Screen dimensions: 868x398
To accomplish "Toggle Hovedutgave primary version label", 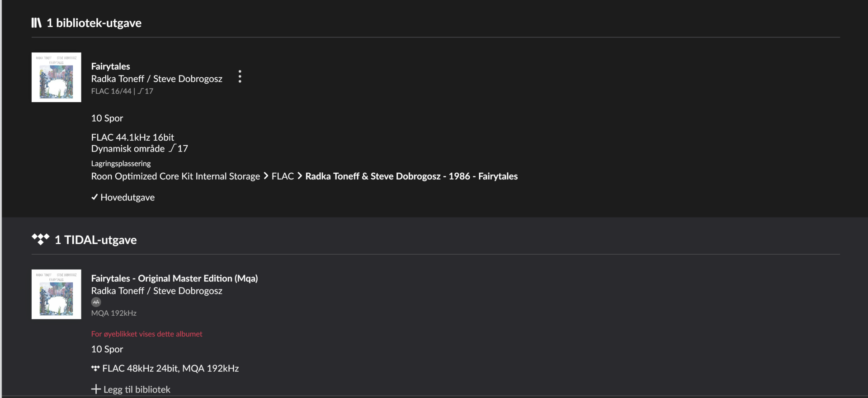I will click(x=127, y=197).
